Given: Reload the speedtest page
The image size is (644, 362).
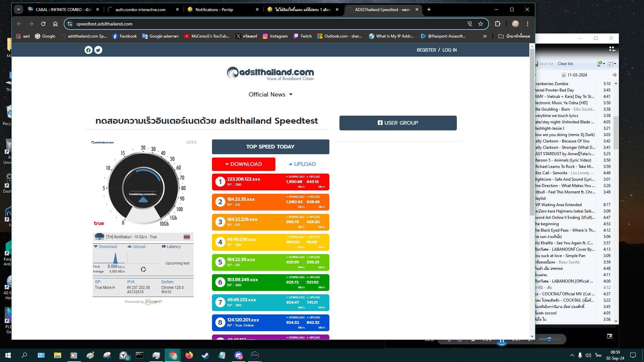Looking at the screenshot, I should click(43, 24).
